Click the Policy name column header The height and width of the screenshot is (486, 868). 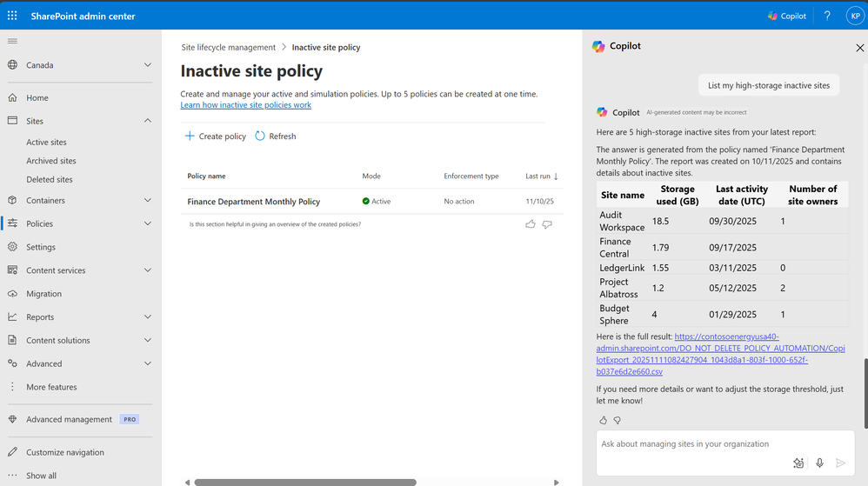[206, 176]
